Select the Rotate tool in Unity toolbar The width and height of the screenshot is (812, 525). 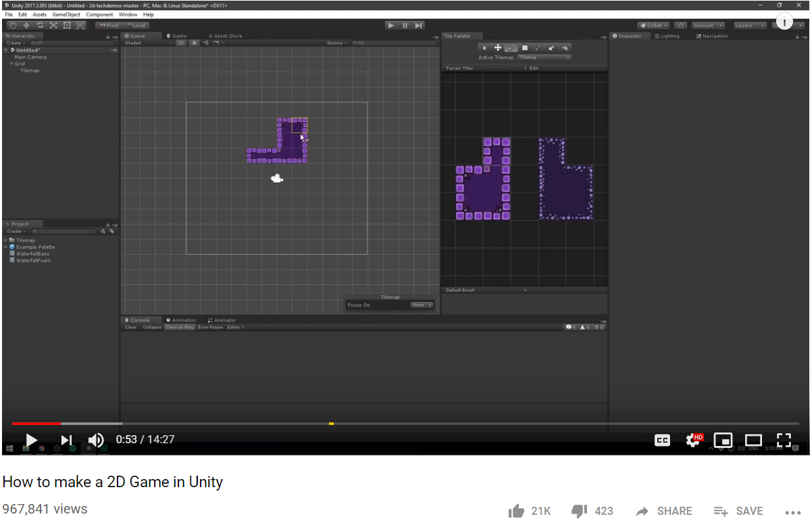(x=40, y=26)
